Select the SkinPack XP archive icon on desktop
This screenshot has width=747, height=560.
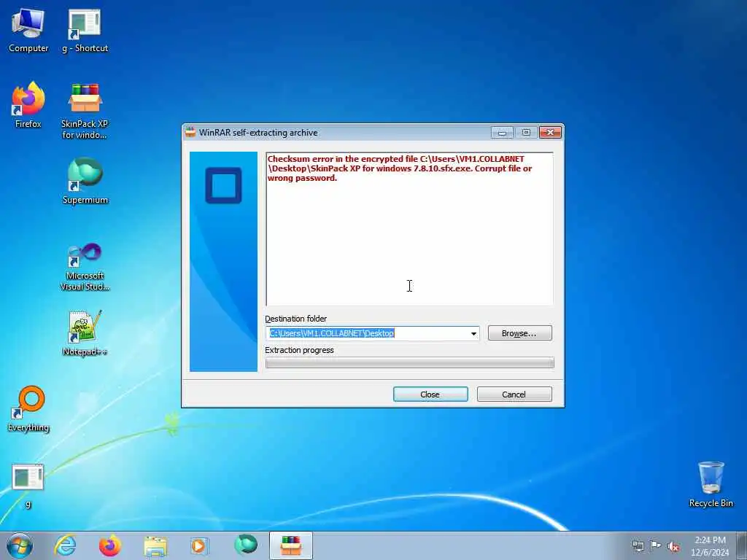tap(85, 111)
